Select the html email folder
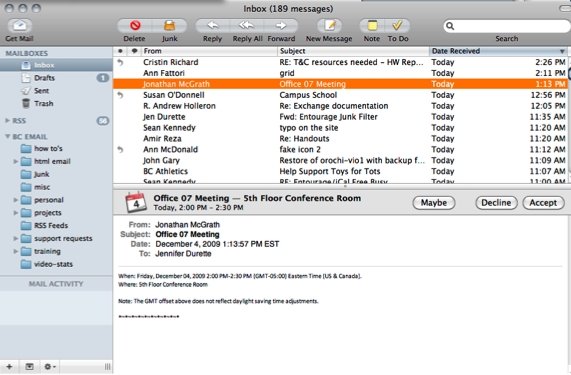Viewport: 571px width, 375px height. pyautogui.click(x=56, y=161)
